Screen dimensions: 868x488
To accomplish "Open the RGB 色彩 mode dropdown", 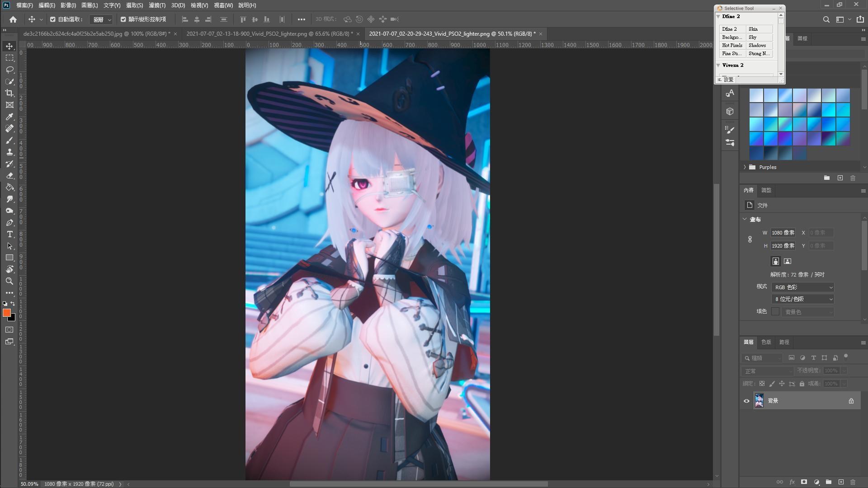I will coord(803,287).
